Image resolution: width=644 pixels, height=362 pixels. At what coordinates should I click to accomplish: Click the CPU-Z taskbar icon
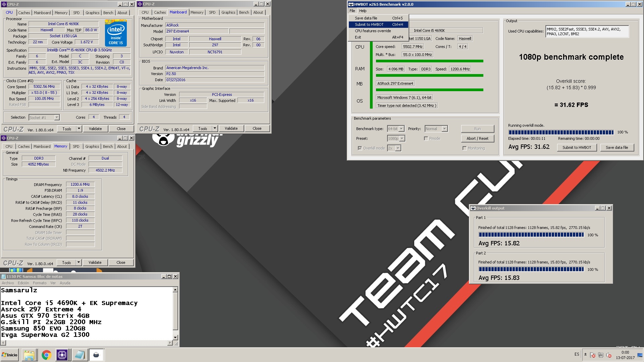pyautogui.click(x=62, y=355)
